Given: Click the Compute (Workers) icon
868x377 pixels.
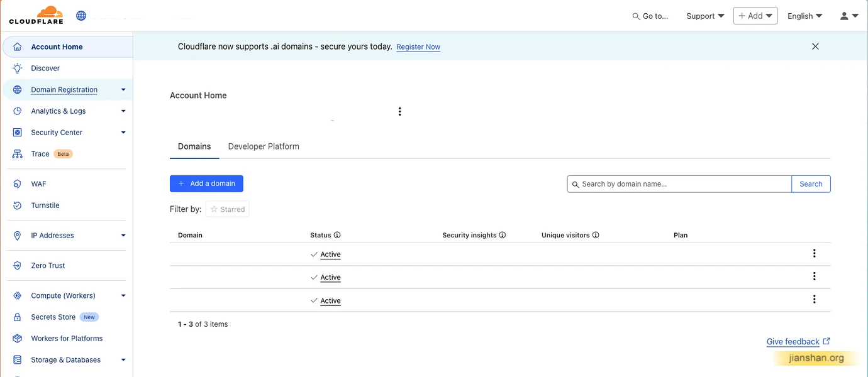Looking at the screenshot, I should pos(18,296).
